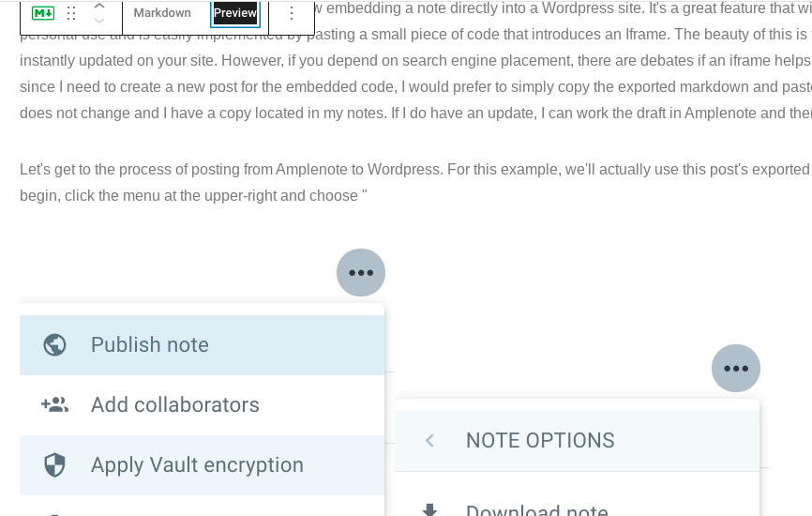Switch to the Preview tab
Image resolution: width=812 pixels, height=516 pixels.
point(235,13)
